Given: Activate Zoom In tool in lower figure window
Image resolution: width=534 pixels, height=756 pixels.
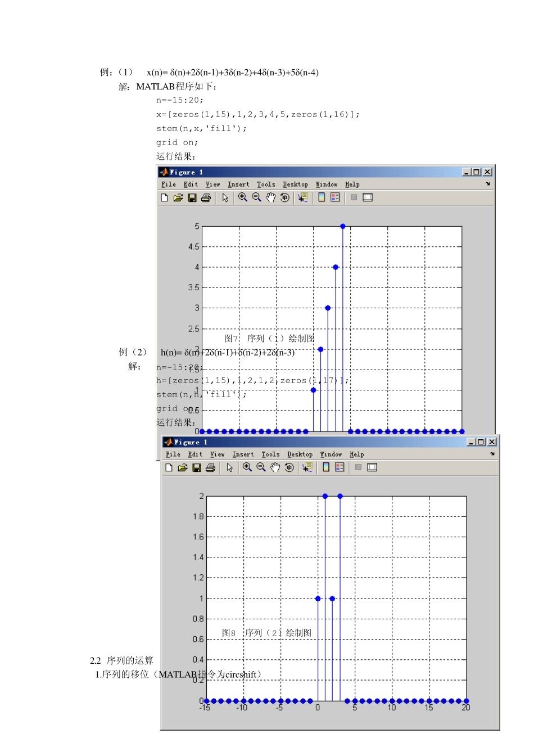Looking at the screenshot, I should click(247, 467).
